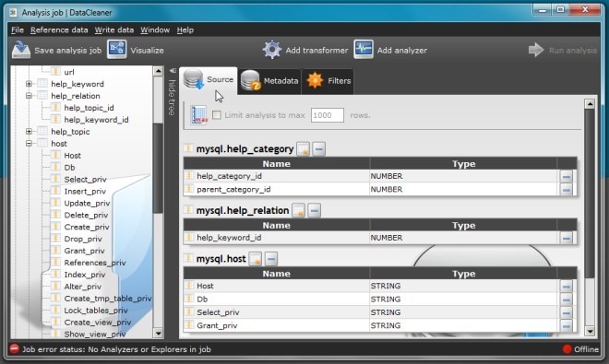Select Insert_priv column in the tree

tap(85, 192)
